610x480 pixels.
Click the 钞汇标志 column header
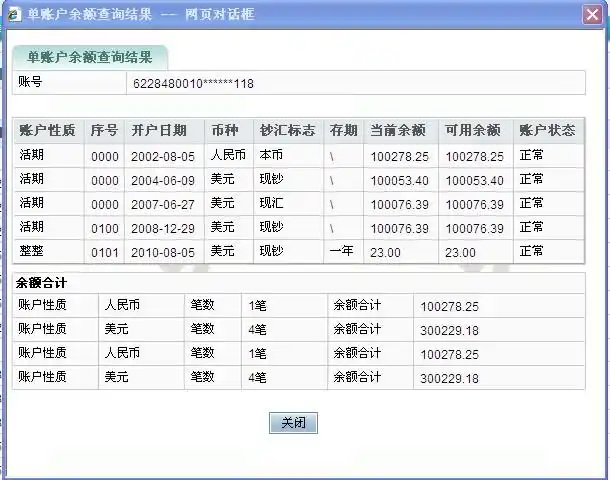click(287, 130)
